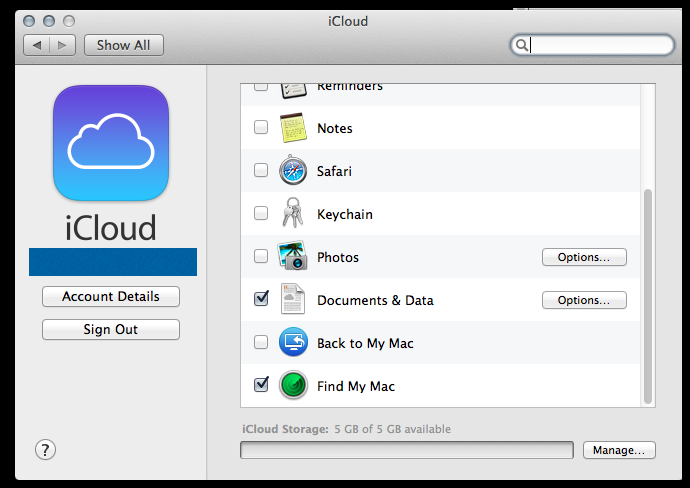Click "5 GB of 5 GB available" text
Screen dimensions: 690x488
pos(393,429)
